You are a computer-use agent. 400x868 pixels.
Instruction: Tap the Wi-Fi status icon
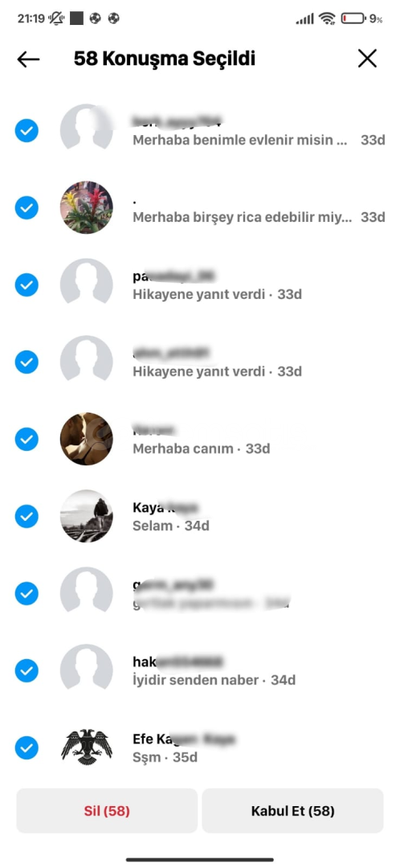tap(328, 18)
